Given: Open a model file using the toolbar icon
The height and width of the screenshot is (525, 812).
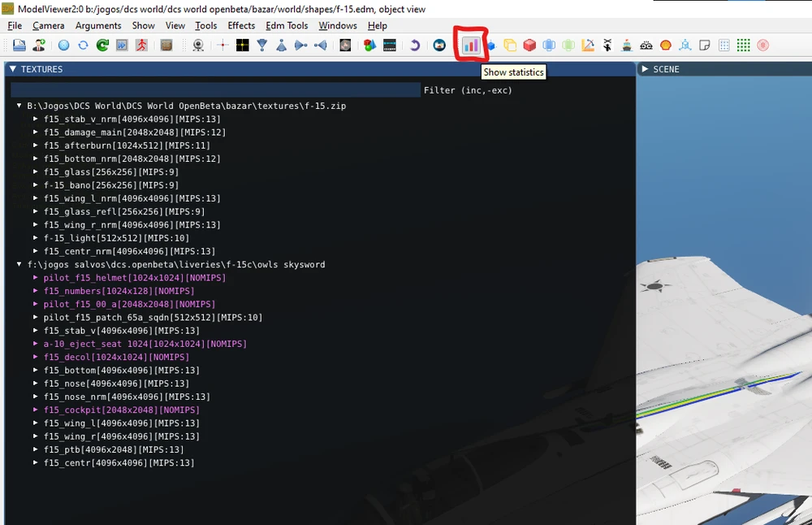Looking at the screenshot, I should coord(18,45).
